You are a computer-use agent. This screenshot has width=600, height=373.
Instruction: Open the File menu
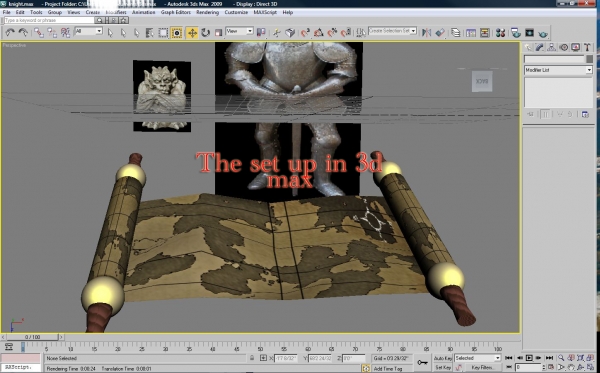click(x=7, y=12)
